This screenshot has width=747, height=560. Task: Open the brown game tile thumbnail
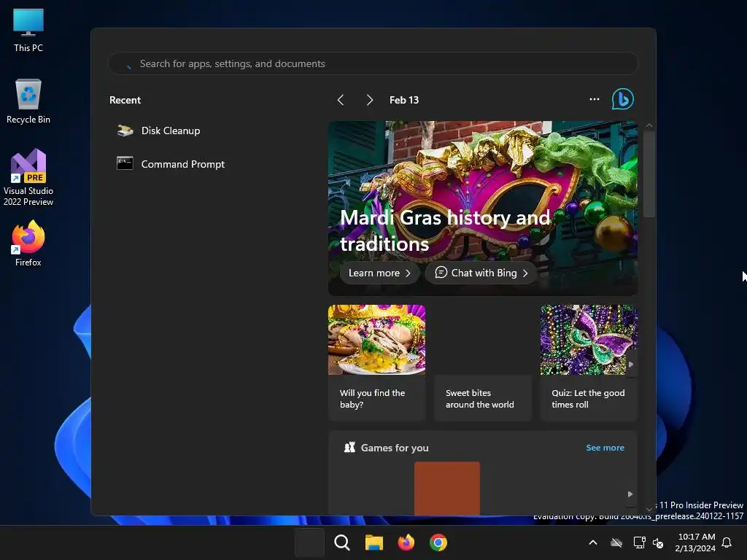[x=447, y=488]
